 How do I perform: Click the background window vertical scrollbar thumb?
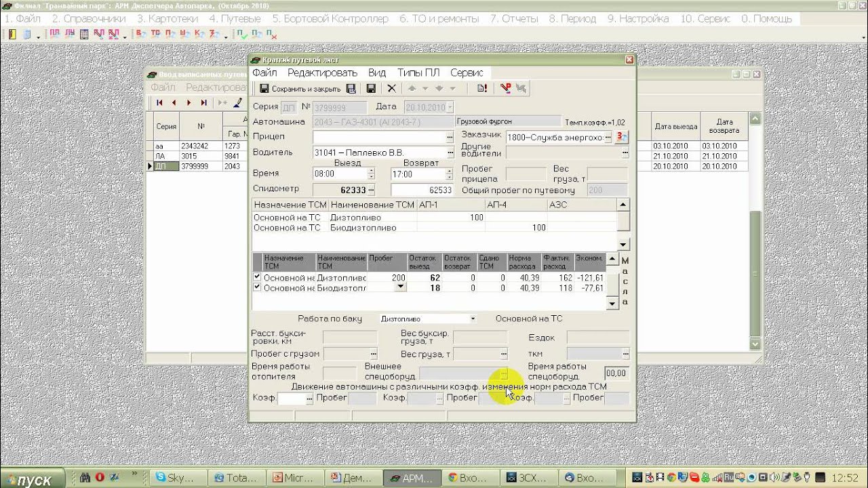(x=755, y=273)
